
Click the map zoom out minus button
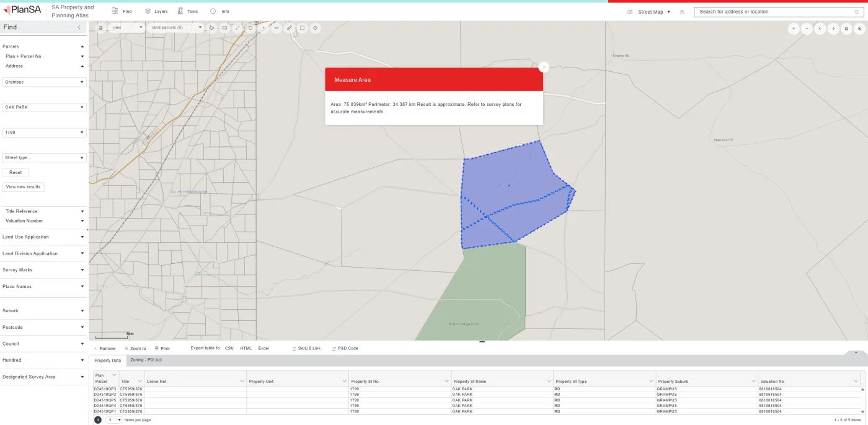point(807,28)
